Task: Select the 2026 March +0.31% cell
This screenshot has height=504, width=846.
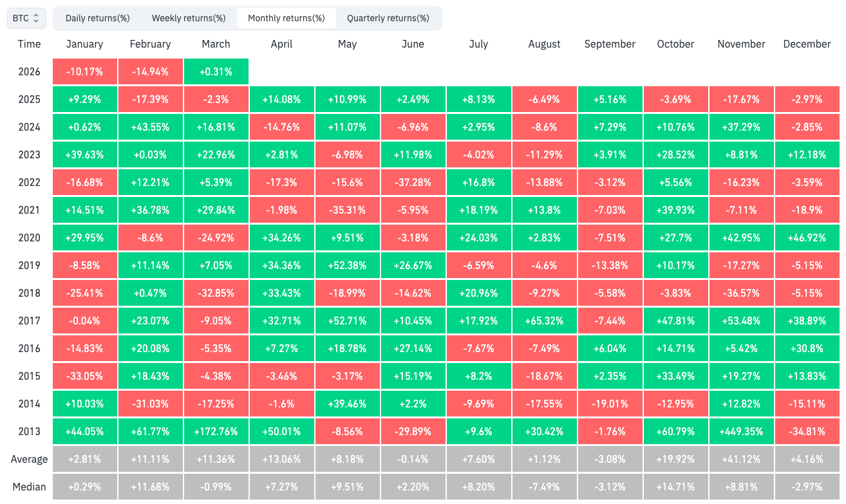Action: pos(216,71)
